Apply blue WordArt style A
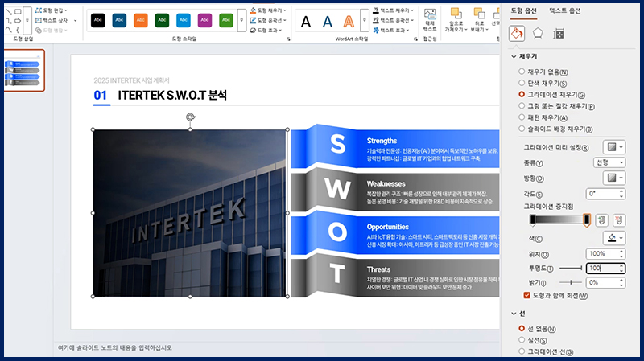 [x=328, y=22]
